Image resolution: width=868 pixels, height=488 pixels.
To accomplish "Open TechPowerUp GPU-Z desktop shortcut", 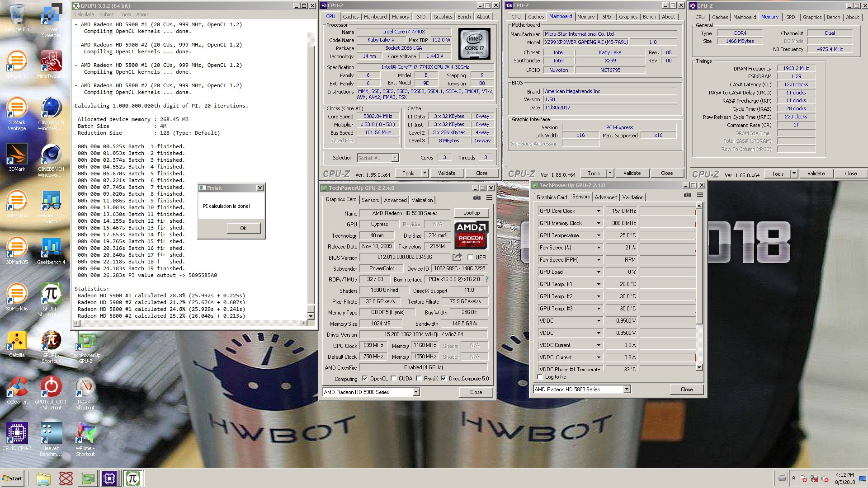I will 85,347.
